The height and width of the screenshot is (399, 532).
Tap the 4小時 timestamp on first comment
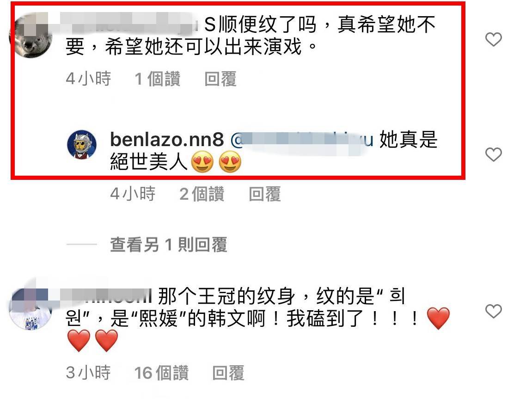[88, 79]
